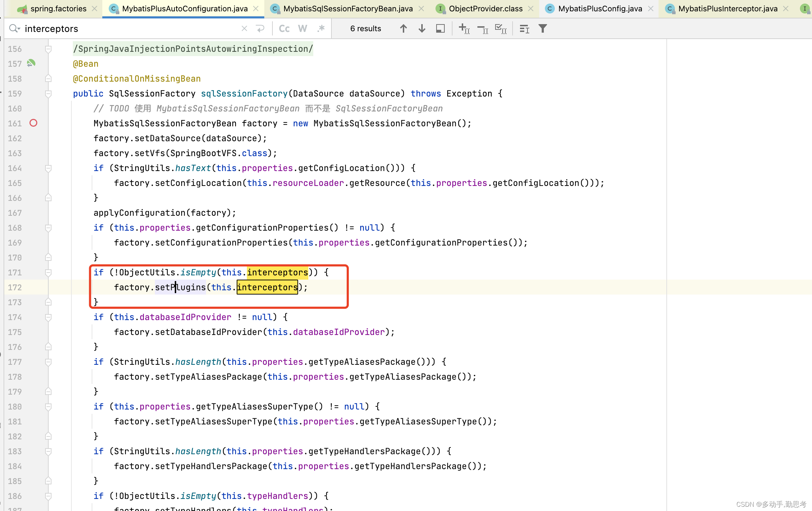Collapse the if block fold at line 164

pos(49,168)
